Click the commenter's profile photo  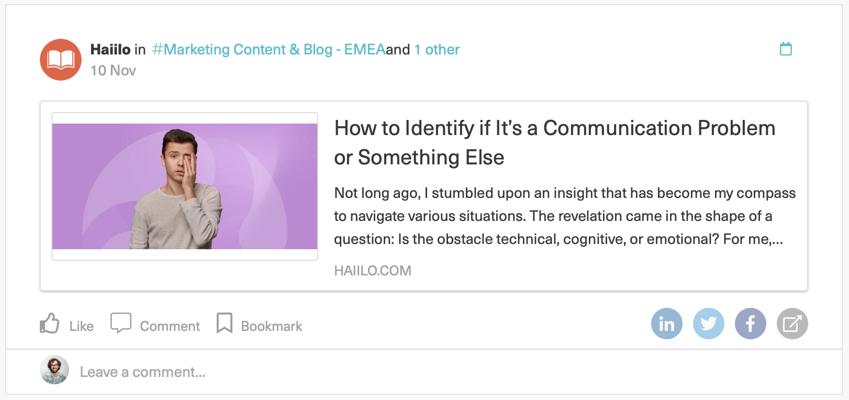(55, 371)
